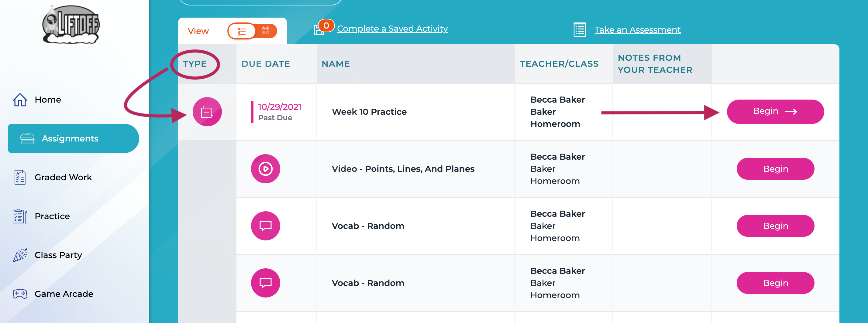Click the Game Arcade controller icon
The height and width of the screenshot is (323, 868).
point(20,294)
